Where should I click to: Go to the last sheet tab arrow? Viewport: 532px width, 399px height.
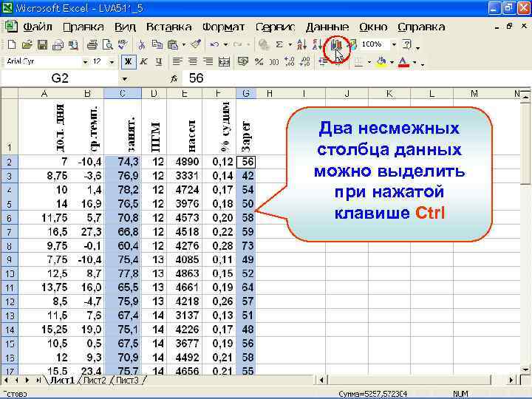tap(38, 381)
